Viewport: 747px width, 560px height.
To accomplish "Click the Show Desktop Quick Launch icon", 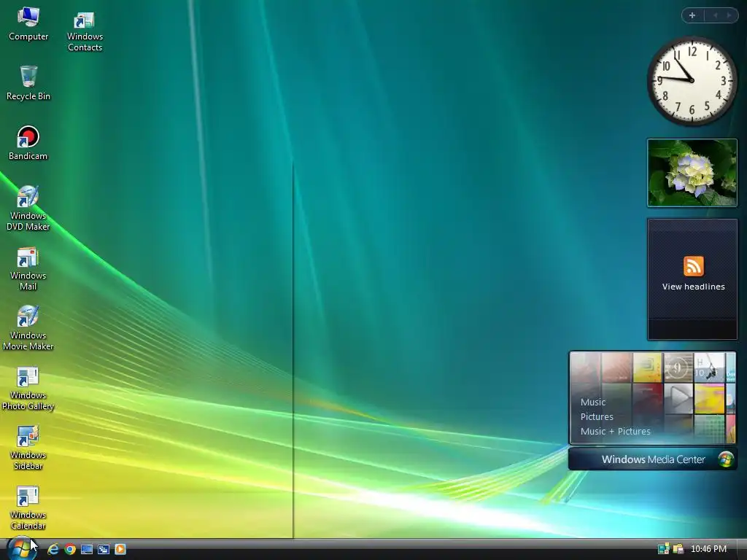I will pos(87,549).
